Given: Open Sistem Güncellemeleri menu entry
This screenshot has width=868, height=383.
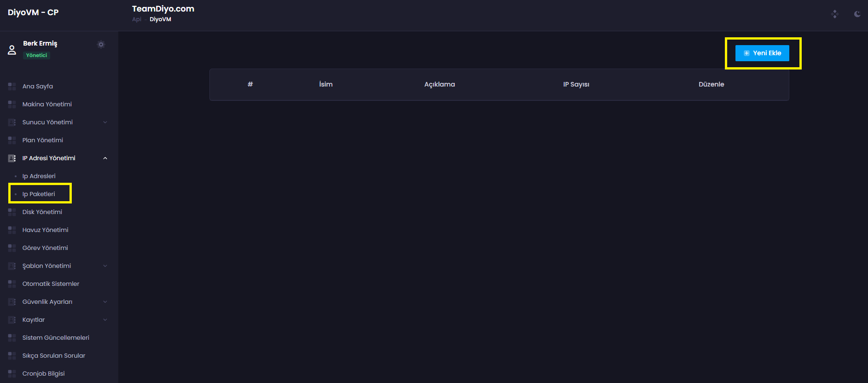Looking at the screenshot, I should [x=56, y=337].
